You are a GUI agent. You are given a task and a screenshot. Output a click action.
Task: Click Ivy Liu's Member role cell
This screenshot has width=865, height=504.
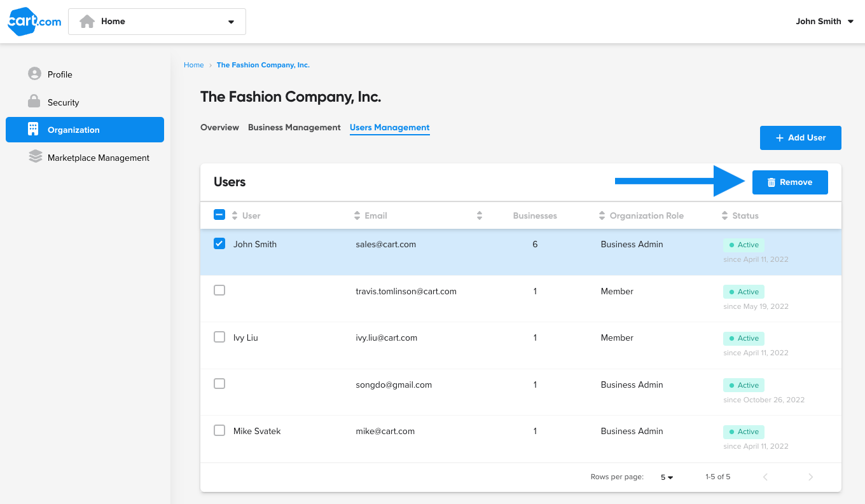617,337
